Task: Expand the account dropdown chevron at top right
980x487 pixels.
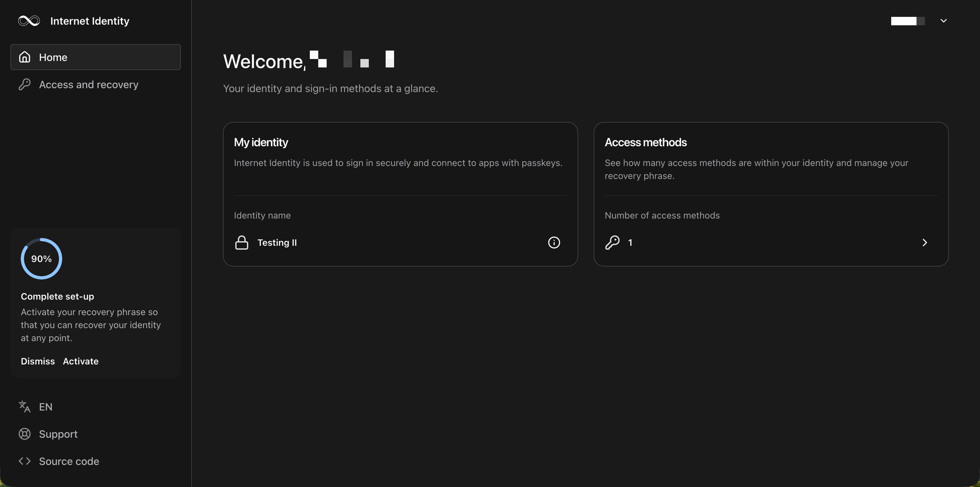Action: coord(943,21)
